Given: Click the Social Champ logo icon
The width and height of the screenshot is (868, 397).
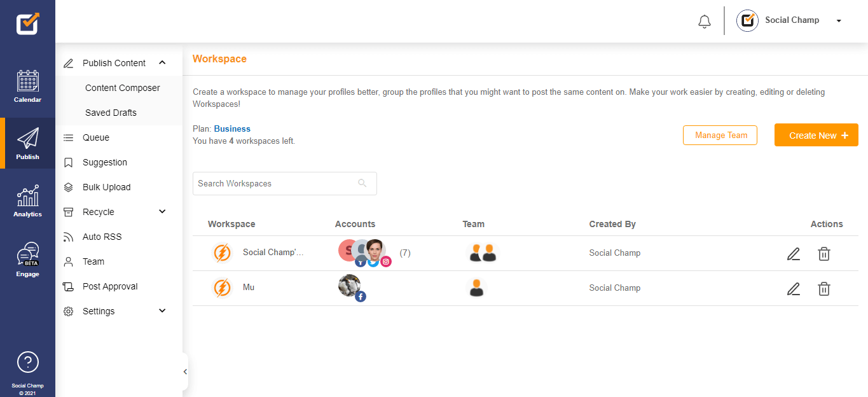Looking at the screenshot, I should (27, 23).
